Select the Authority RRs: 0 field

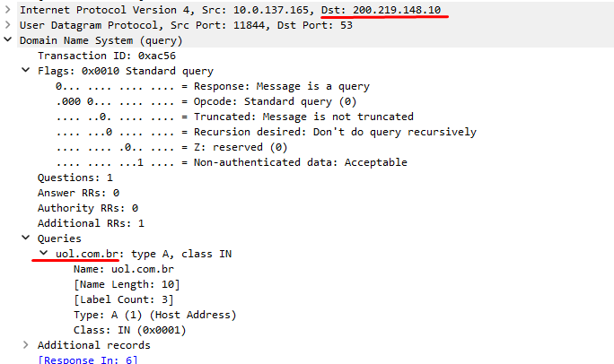coord(88,208)
